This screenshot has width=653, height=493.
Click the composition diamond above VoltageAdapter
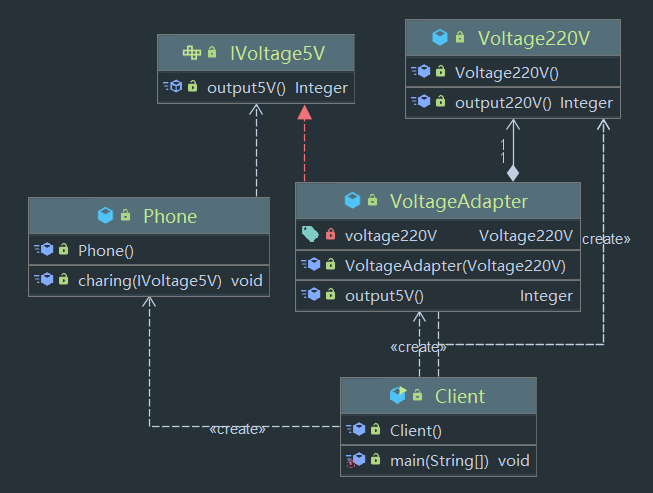(513, 173)
